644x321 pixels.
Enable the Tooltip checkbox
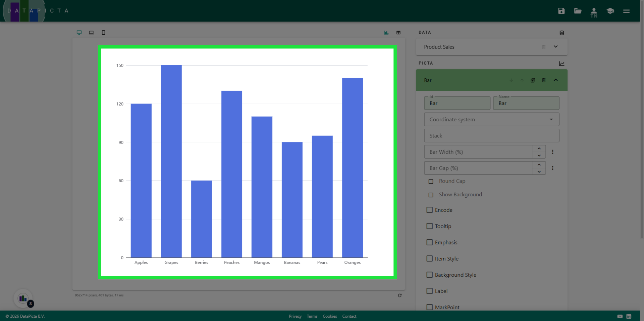coord(429,226)
